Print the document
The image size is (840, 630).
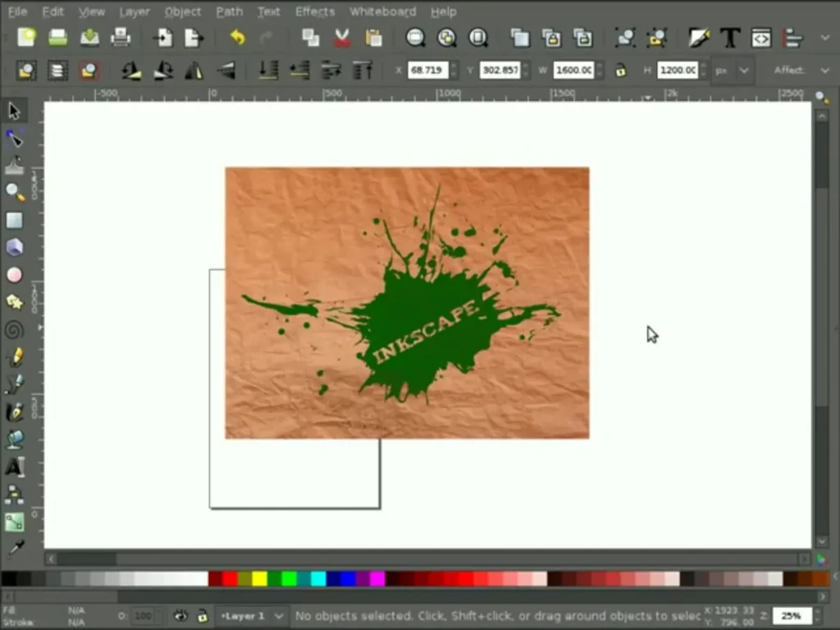tap(121, 38)
